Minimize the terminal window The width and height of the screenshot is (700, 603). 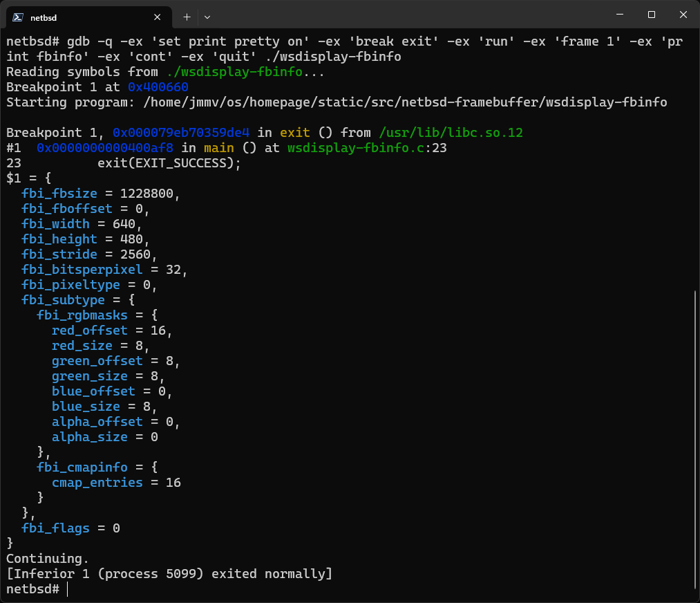click(x=620, y=15)
